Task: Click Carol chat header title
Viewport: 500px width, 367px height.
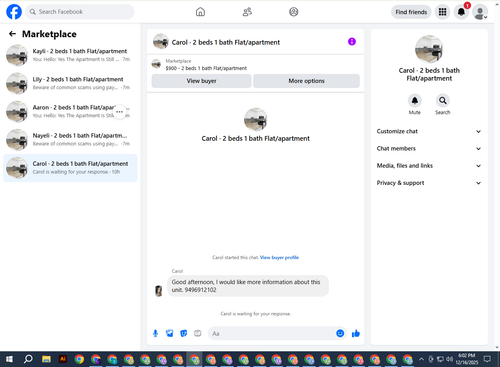Action: coord(226,42)
